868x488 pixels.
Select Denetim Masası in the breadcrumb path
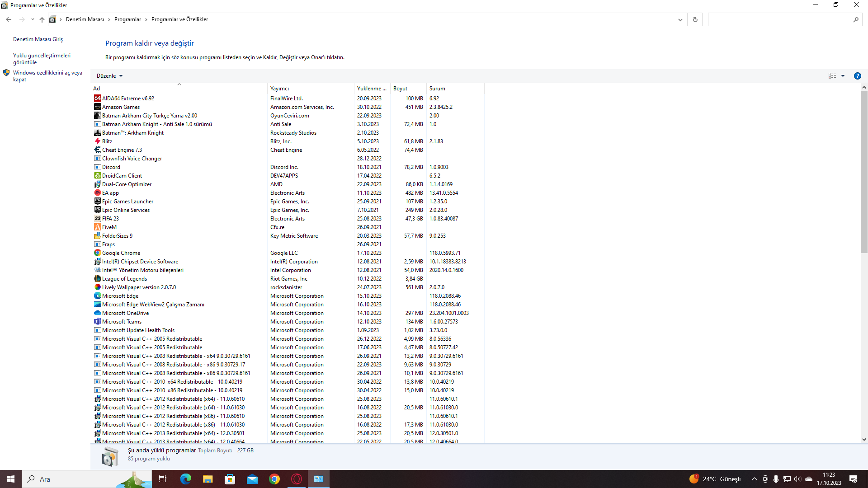85,19
